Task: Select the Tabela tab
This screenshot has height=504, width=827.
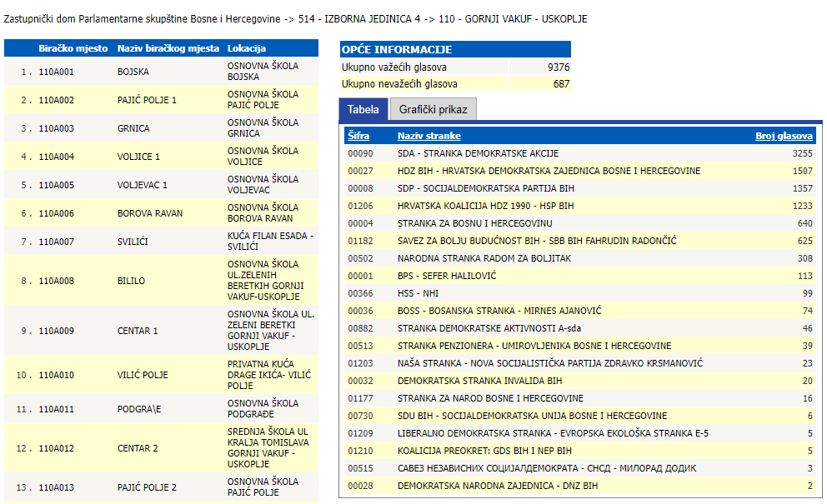Action: click(x=363, y=109)
